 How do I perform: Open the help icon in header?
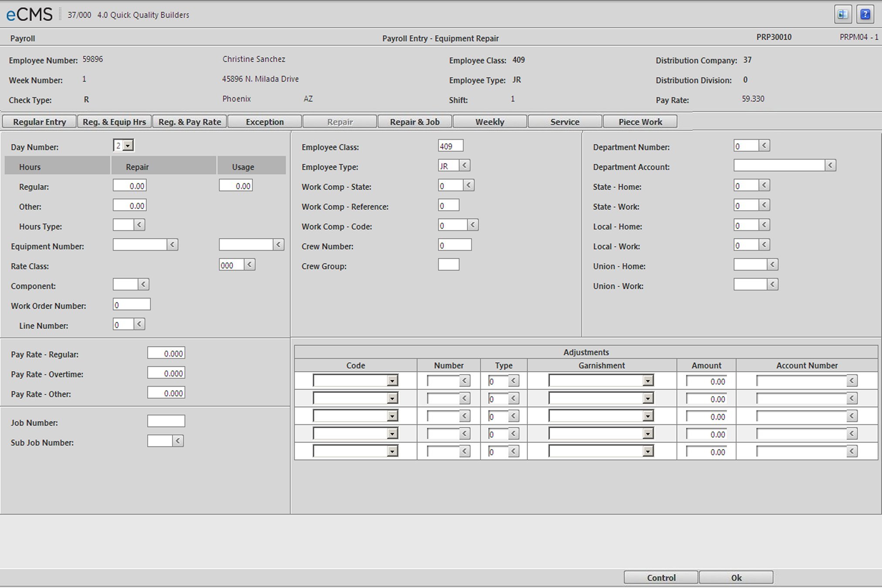pyautogui.click(x=865, y=14)
